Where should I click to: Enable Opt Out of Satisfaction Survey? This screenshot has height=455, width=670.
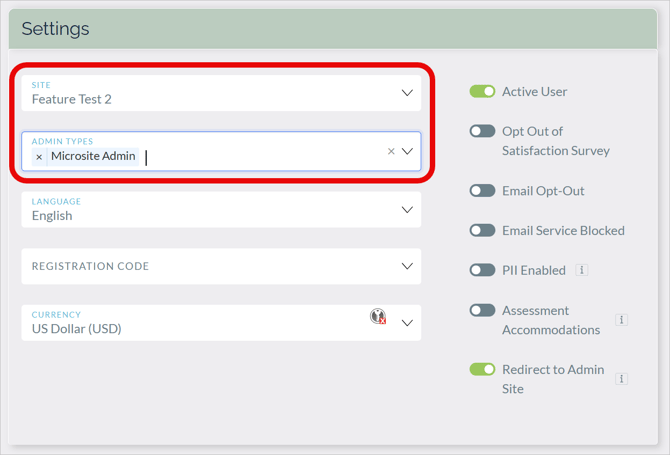[482, 131]
